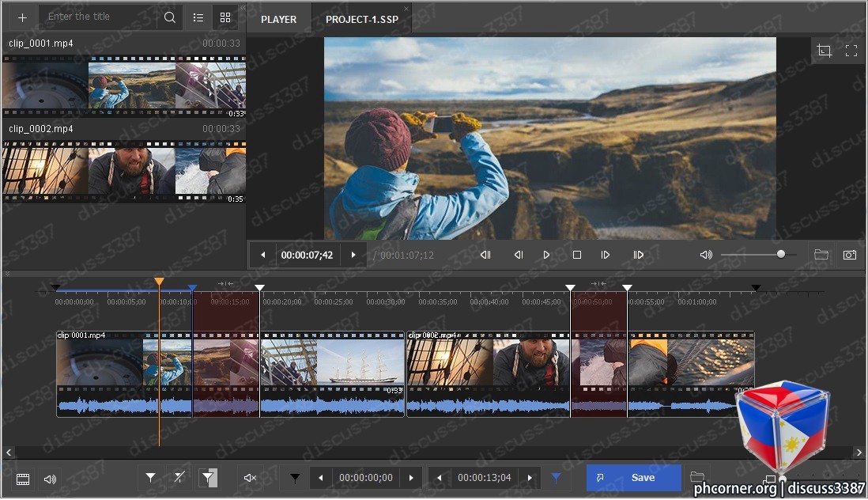
Task: Enter fullscreen preview mode
Action: 851,51
